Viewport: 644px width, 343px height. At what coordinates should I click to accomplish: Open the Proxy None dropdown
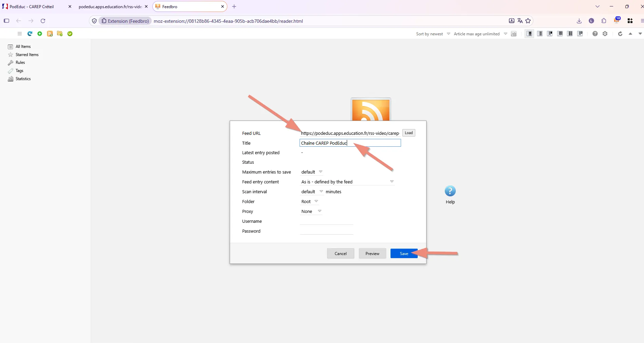(311, 211)
